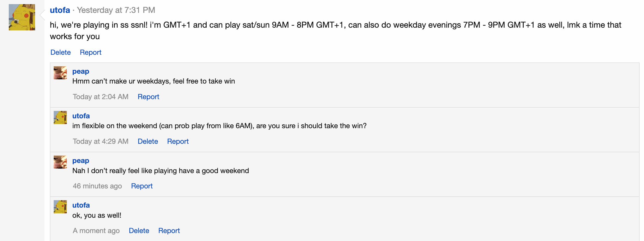
Task: Open utofa's username on the 4:29 AM comment
Action: tap(81, 116)
